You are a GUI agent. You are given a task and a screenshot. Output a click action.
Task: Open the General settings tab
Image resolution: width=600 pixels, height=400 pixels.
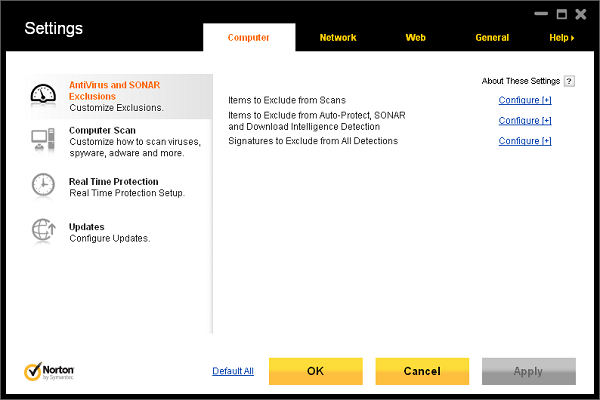[x=492, y=38]
